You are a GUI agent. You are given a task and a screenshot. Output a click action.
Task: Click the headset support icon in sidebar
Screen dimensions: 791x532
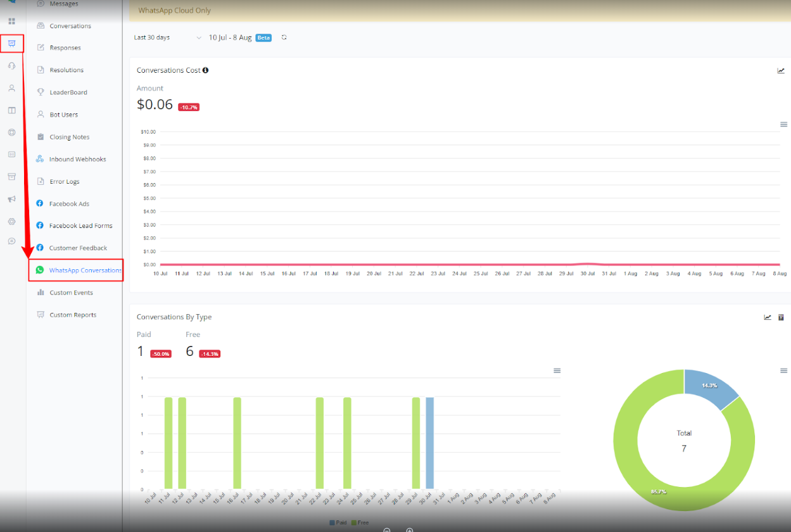click(11, 66)
